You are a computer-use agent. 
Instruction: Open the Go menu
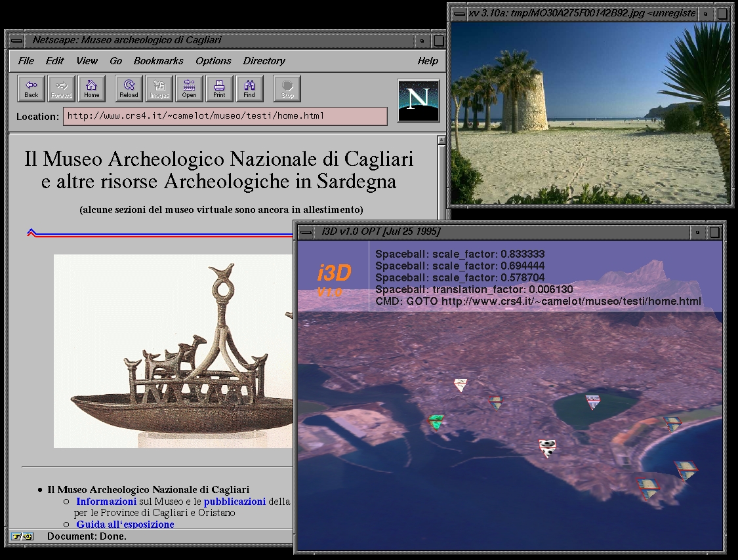coord(115,61)
